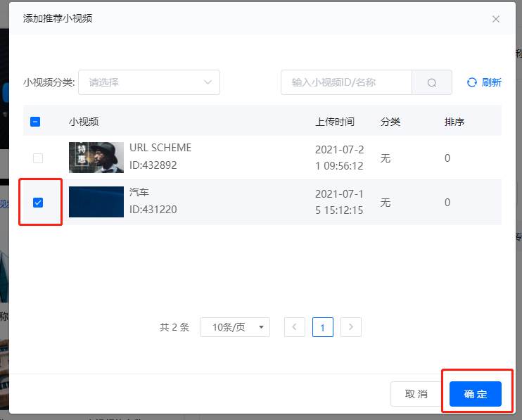Click ID:431220 text
This screenshot has width=522, height=420.
pyautogui.click(x=153, y=210)
